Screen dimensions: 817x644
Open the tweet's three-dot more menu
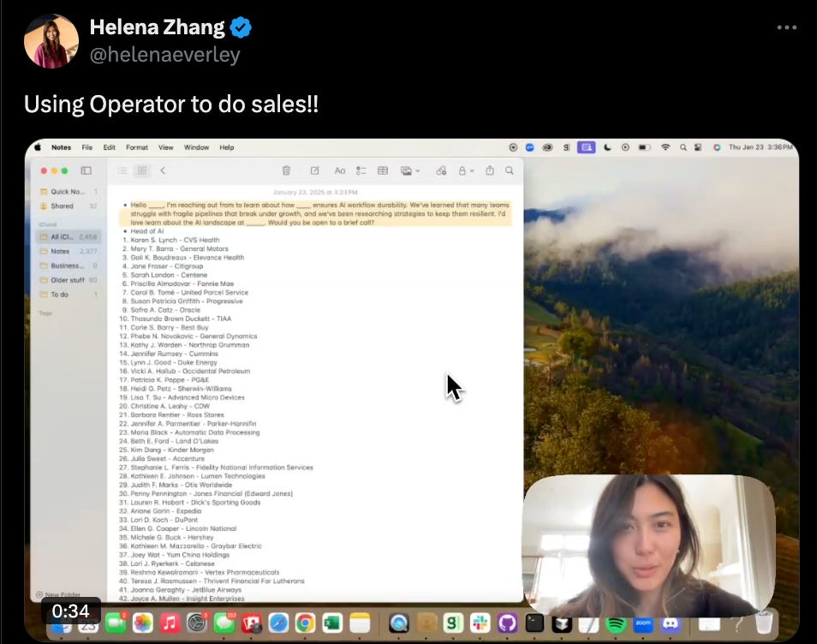pos(786,27)
